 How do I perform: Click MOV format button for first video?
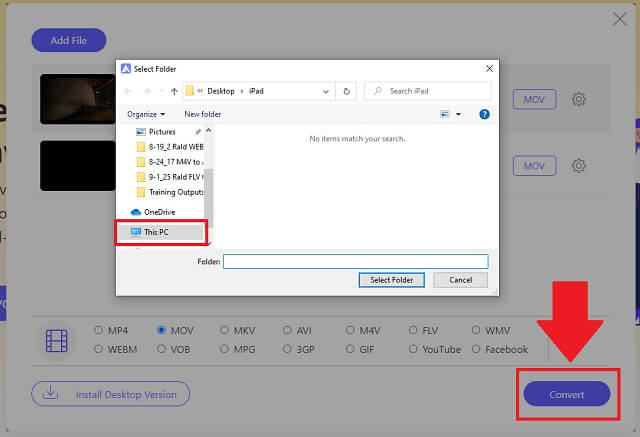click(534, 99)
